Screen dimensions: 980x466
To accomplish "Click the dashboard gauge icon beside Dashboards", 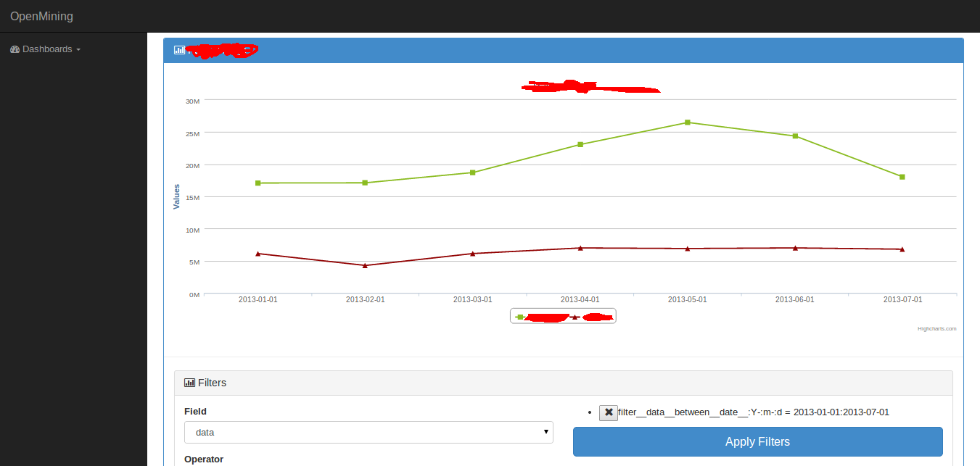I will point(15,49).
